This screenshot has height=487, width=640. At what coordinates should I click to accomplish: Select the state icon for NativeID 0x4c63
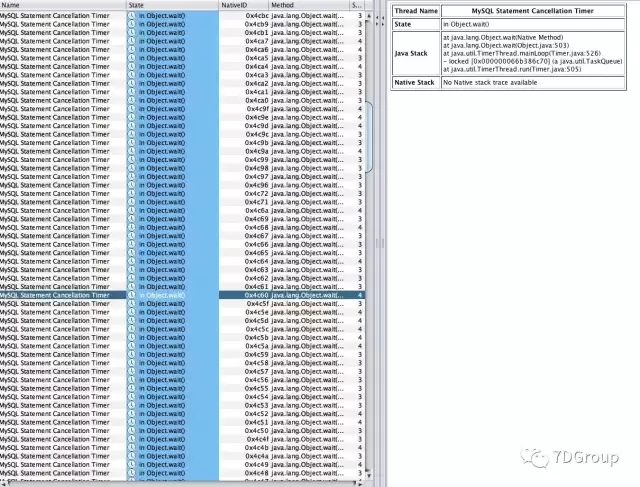coord(131,269)
